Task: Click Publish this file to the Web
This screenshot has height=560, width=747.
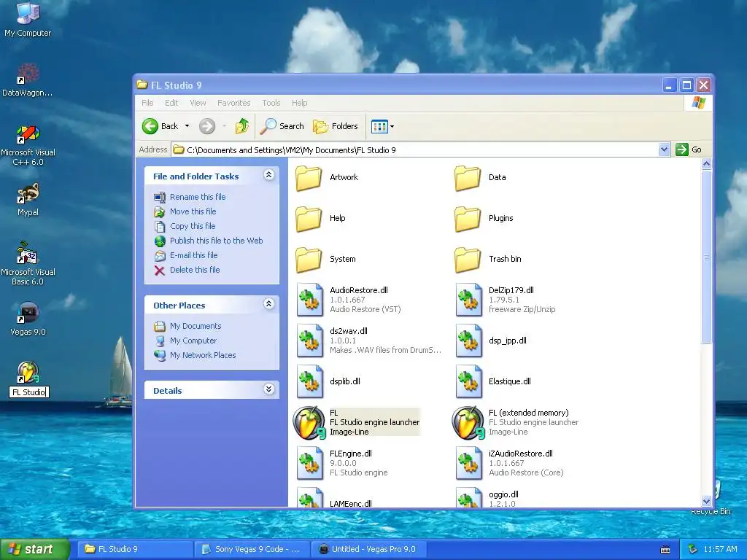Action: tap(216, 241)
